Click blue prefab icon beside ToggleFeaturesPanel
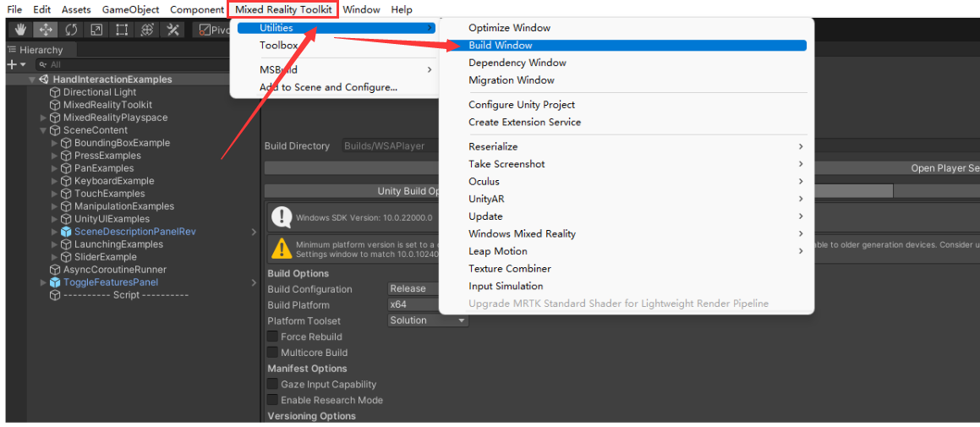Screen dimensions: 980x427 [55, 282]
